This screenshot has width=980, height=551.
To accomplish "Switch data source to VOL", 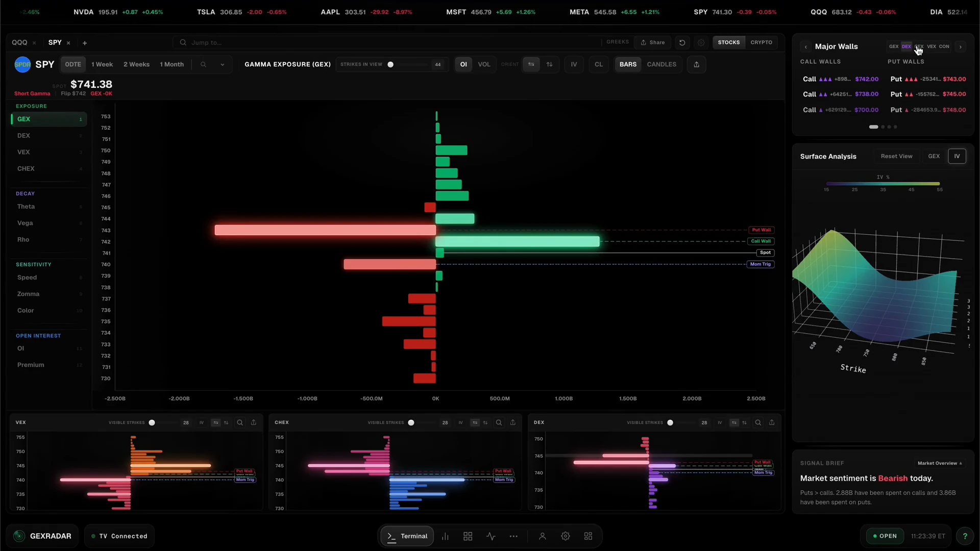I will [484, 64].
